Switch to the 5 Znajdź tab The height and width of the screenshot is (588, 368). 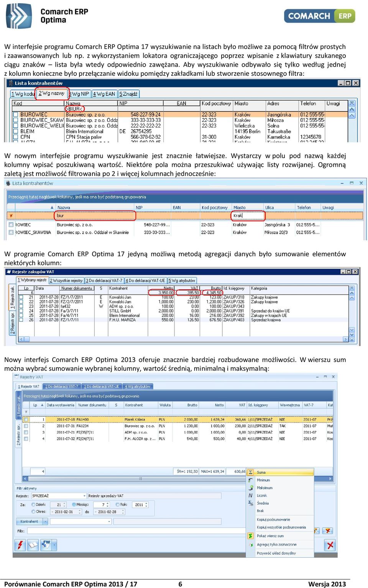pyautogui.click(x=128, y=94)
